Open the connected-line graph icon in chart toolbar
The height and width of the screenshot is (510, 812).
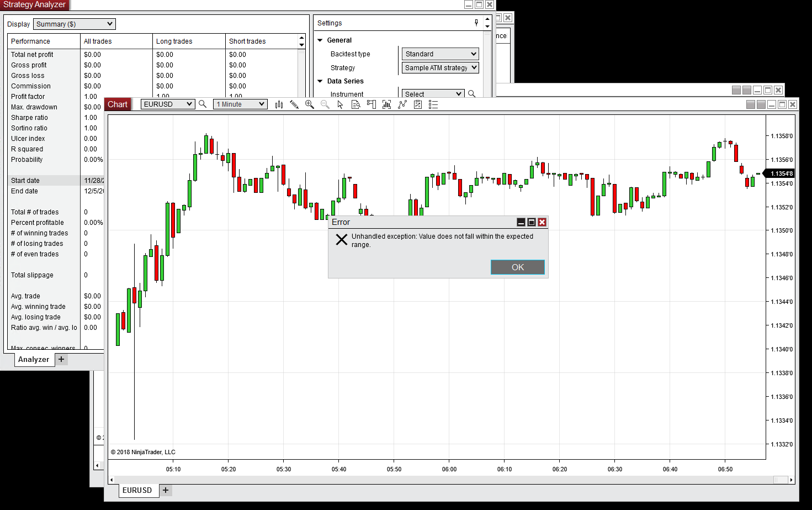[x=402, y=104]
